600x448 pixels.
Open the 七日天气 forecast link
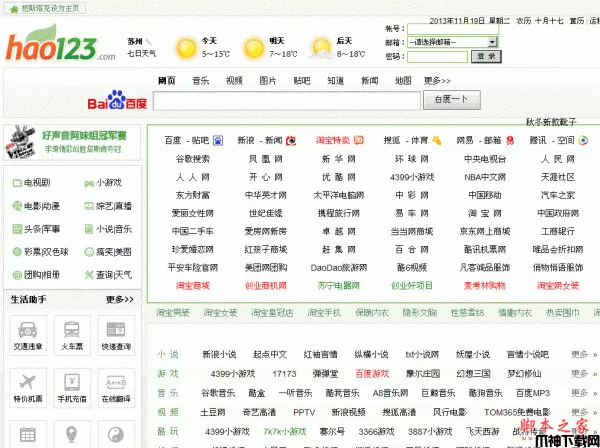142,54
